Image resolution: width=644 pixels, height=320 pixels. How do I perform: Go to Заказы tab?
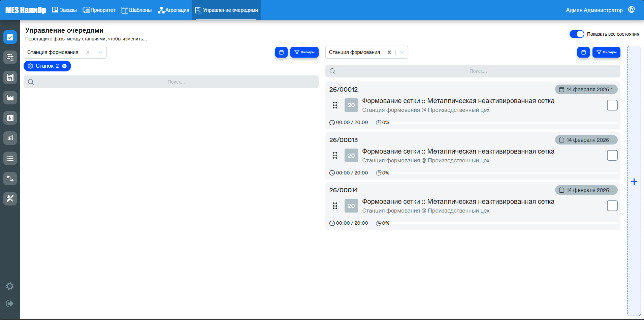point(64,10)
